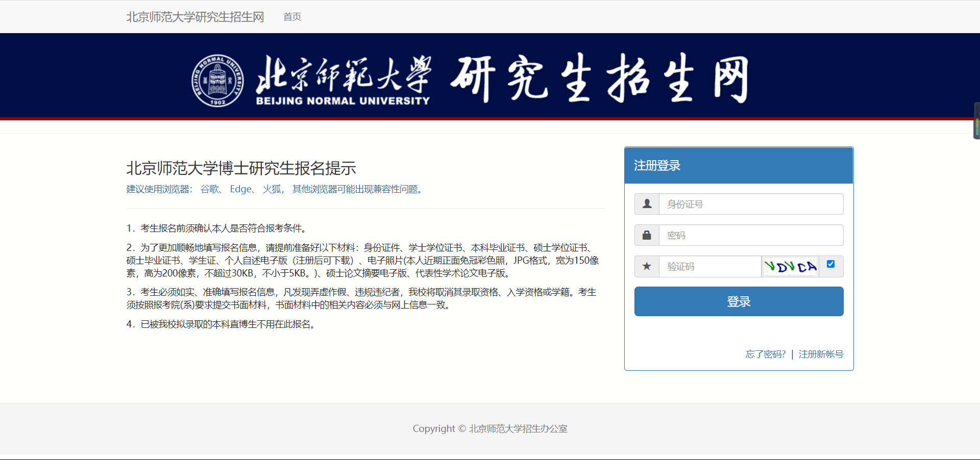Refresh the captcha image VDVCA
This screenshot has height=460, width=980.
tap(790, 266)
